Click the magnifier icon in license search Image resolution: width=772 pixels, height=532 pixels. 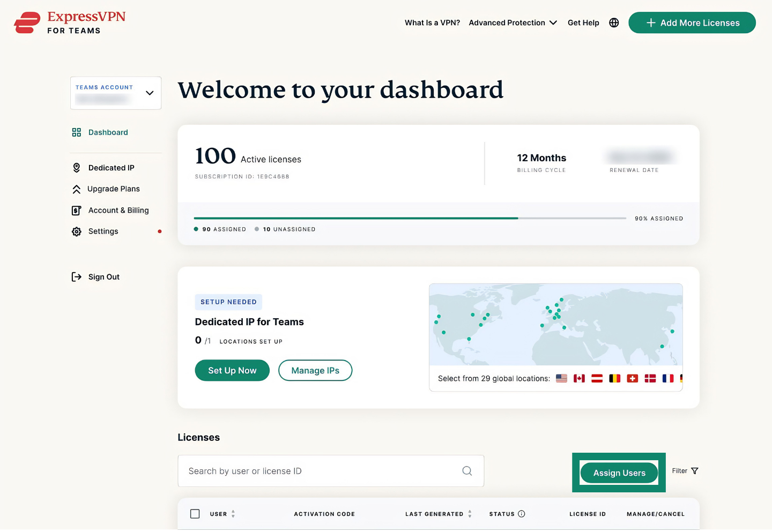point(467,471)
